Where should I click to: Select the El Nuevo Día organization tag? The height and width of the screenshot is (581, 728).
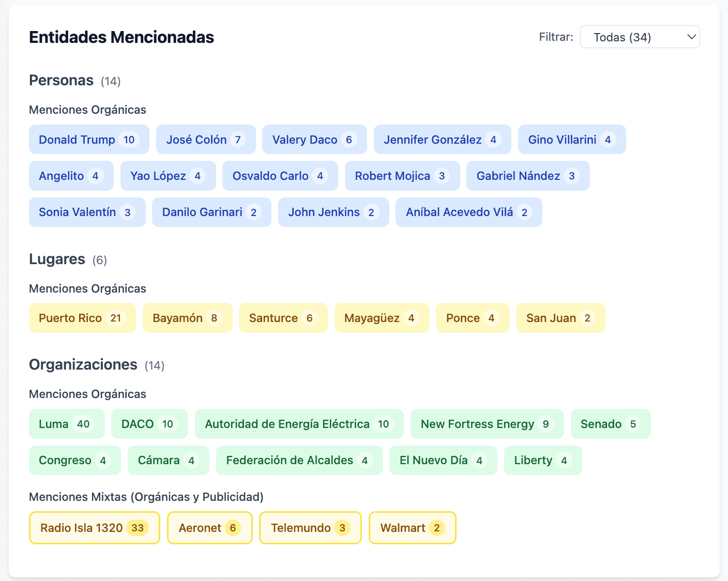(443, 461)
